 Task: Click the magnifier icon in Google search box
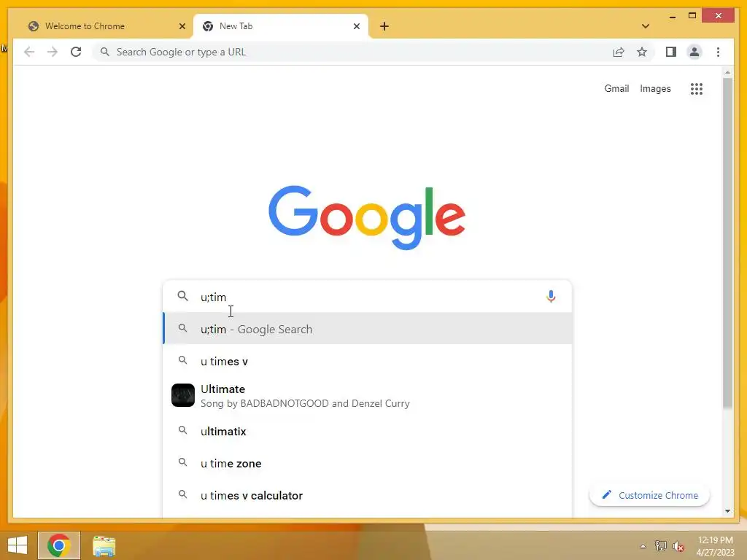tap(182, 296)
